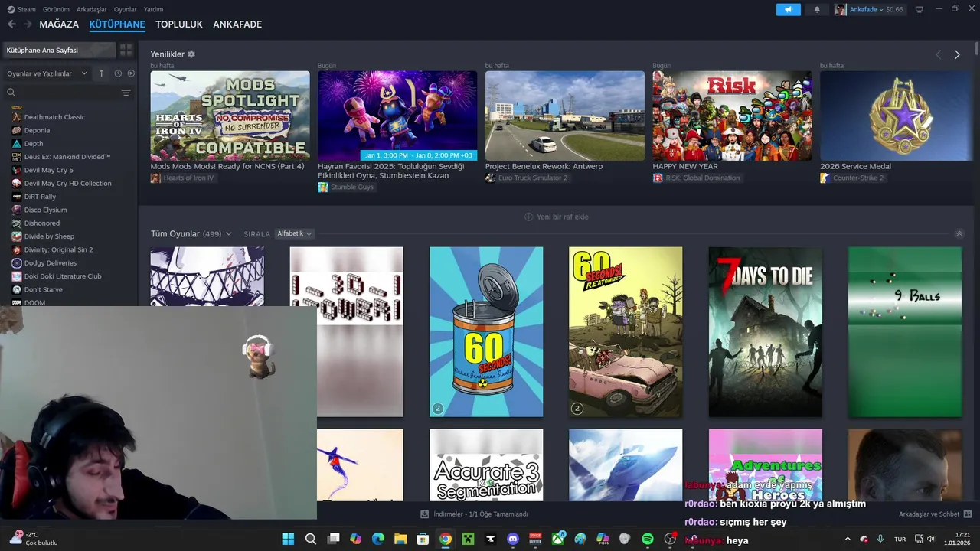Click the Steam forward navigation arrow
Screen dimensions: 980x551
coord(28,24)
